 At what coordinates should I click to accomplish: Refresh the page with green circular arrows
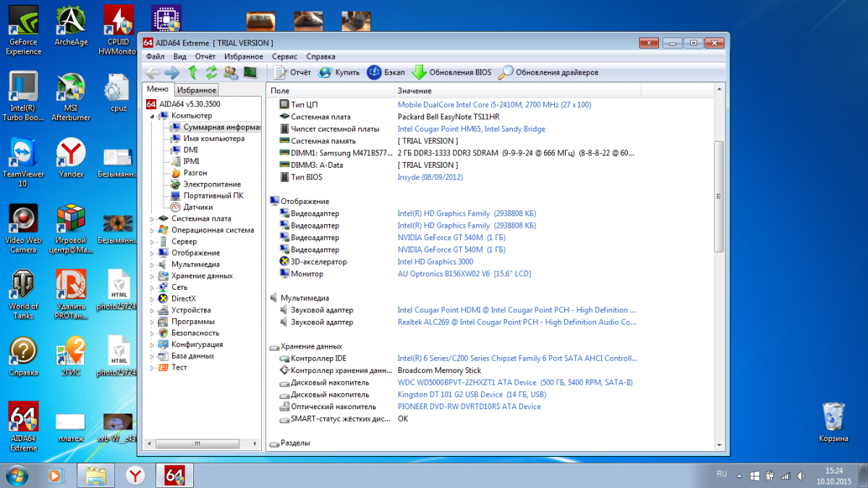[211, 72]
